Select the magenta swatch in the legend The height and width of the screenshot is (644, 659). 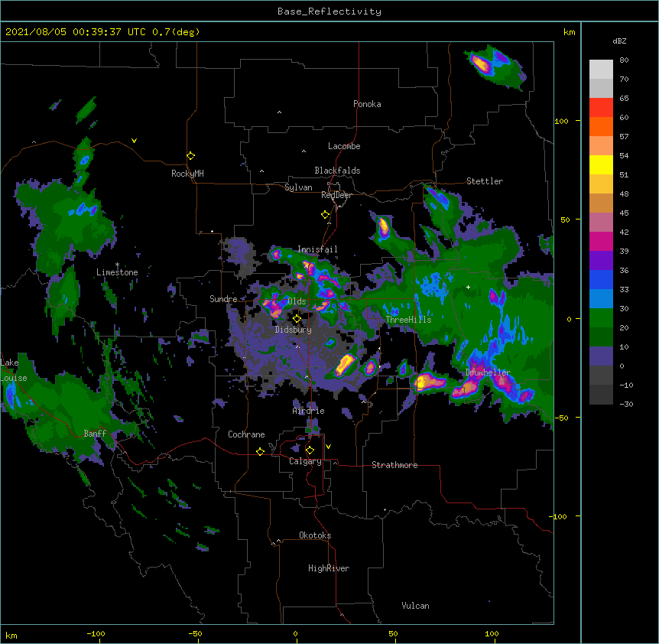coord(601,241)
